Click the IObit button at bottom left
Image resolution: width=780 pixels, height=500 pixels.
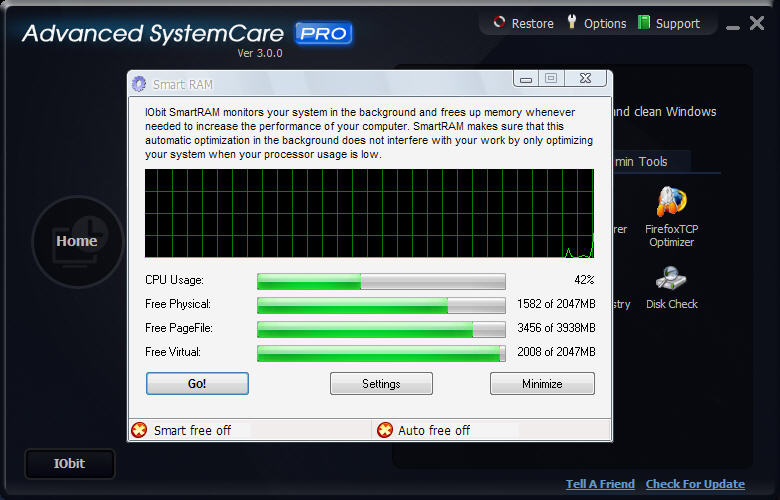(70, 464)
